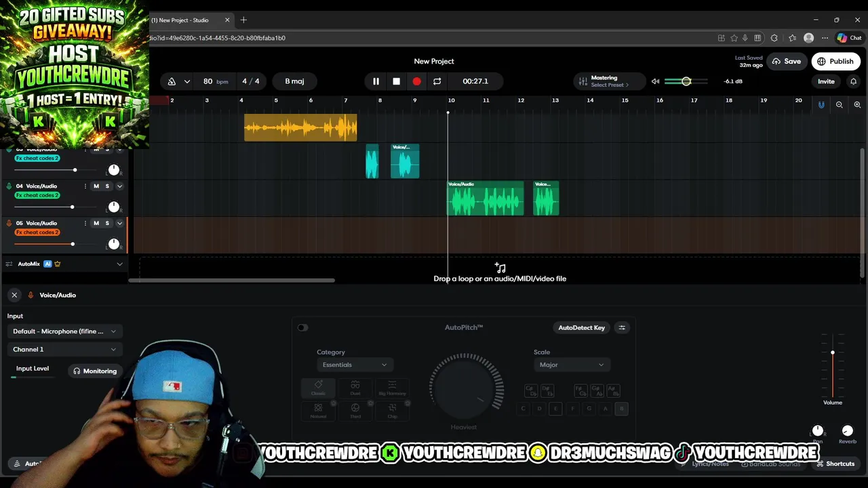
Task: Zoom in the timeline
Action: tap(857, 104)
